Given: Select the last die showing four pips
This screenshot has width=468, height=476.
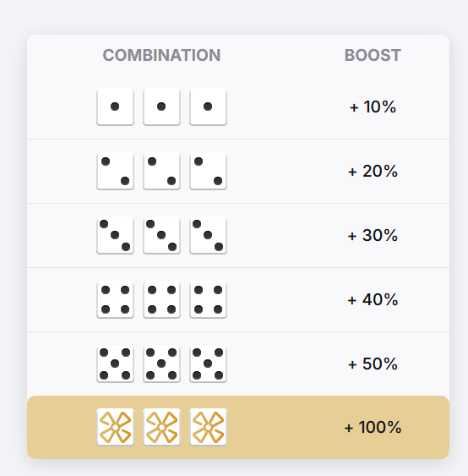Looking at the screenshot, I should [x=208, y=299].
